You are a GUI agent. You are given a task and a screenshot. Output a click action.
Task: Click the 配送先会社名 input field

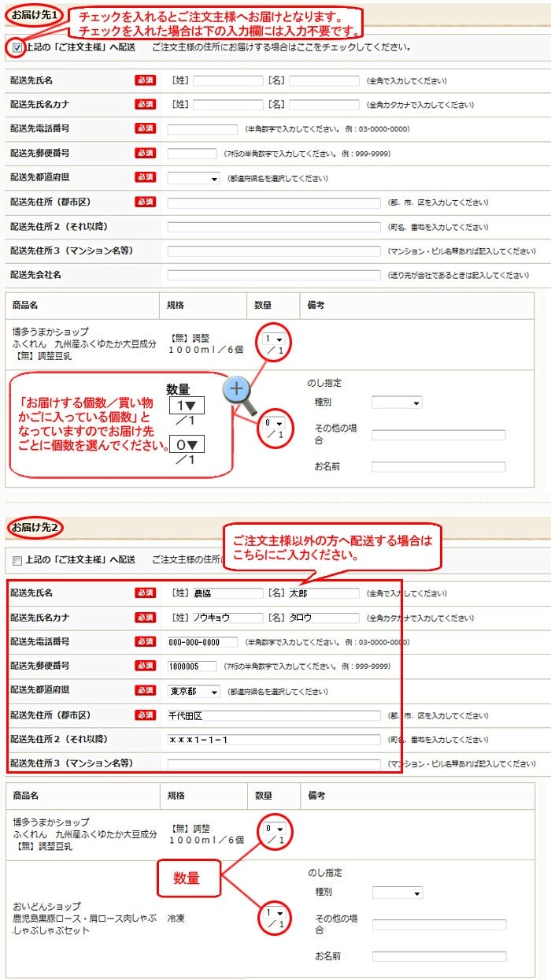(x=274, y=275)
